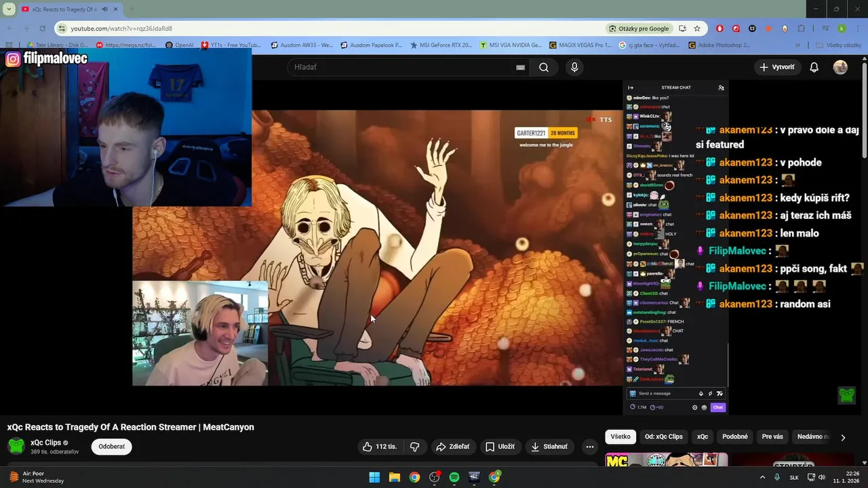
Task: Reload the page with the refresh button
Action: click(42, 28)
